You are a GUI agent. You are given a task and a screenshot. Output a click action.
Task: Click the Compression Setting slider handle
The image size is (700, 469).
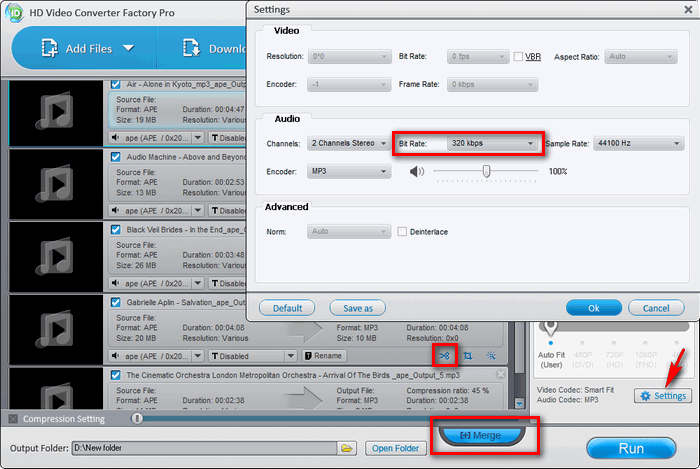(x=137, y=418)
